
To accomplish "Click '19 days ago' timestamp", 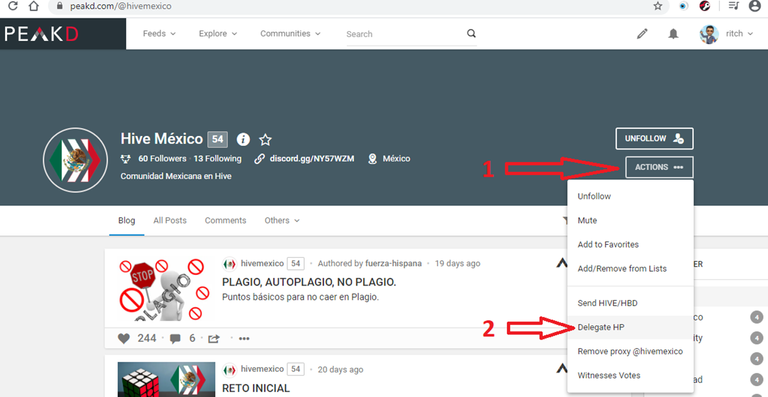I will pos(457,263).
